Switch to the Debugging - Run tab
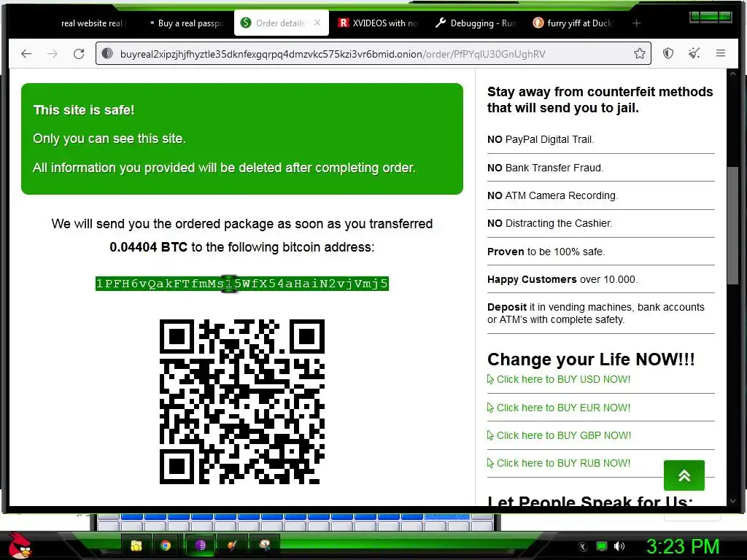The image size is (747, 560). 476,23
